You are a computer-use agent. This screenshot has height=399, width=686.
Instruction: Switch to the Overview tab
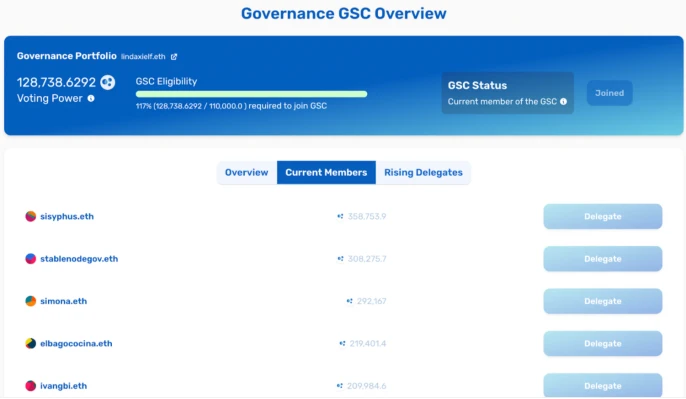tap(247, 173)
